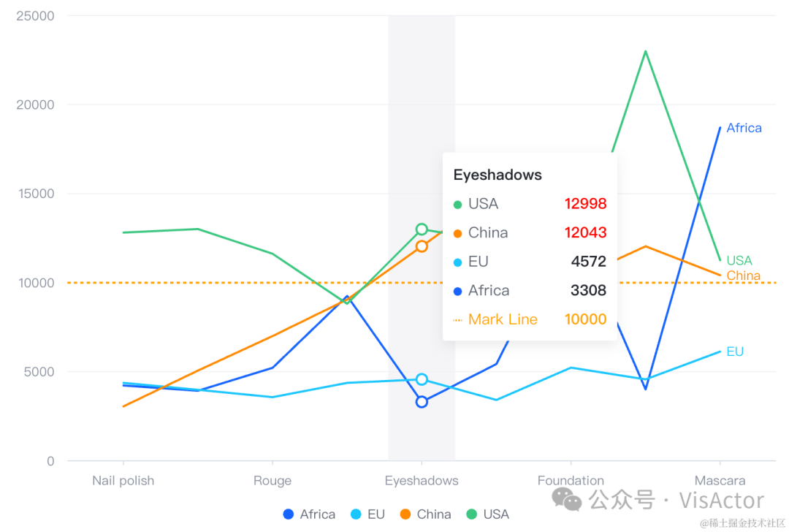The image size is (789, 532).
Task: Hide the China series via legend
Action: (425, 514)
